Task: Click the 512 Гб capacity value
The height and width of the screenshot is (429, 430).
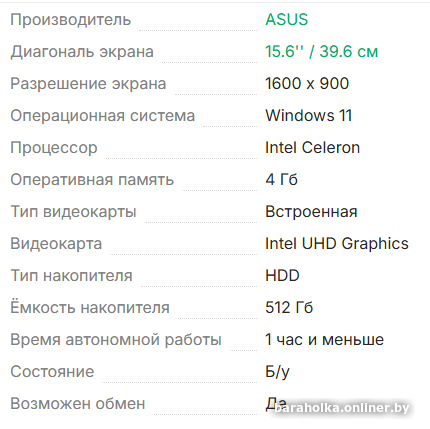Action: click(x=289, y=307)
